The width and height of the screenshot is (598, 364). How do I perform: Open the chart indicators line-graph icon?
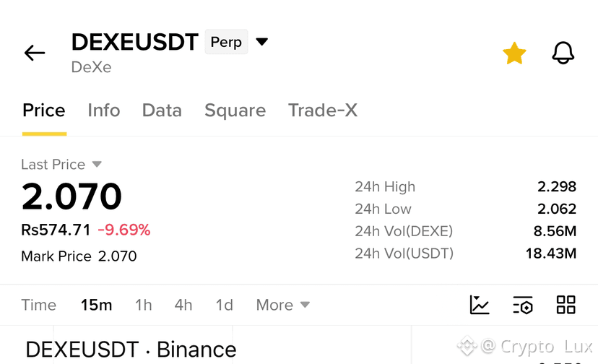pos(480,305)
